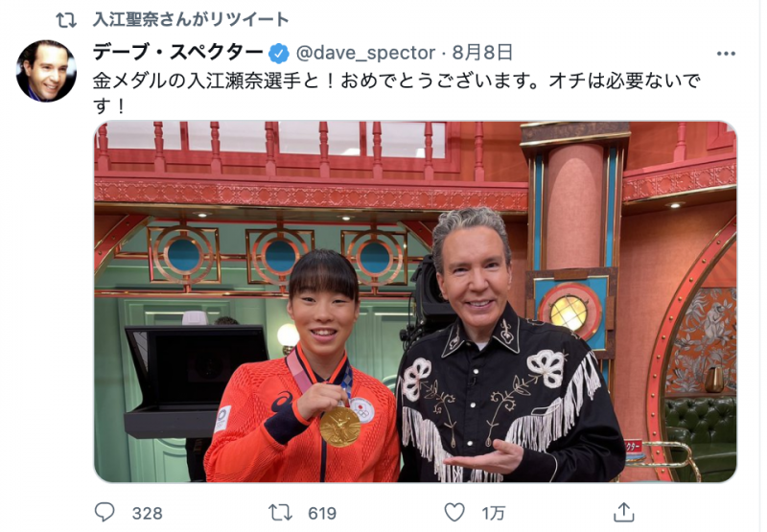
Task: Click the デーブ・スペクター display name
Action: pyautogui.click(x=178, y=53)
